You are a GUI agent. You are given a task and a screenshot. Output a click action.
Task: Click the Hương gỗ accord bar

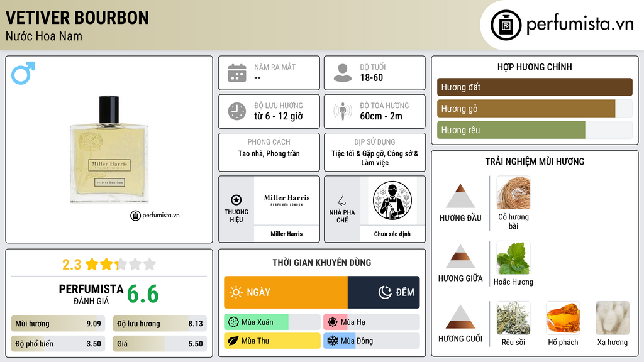(x=535, y=108)
